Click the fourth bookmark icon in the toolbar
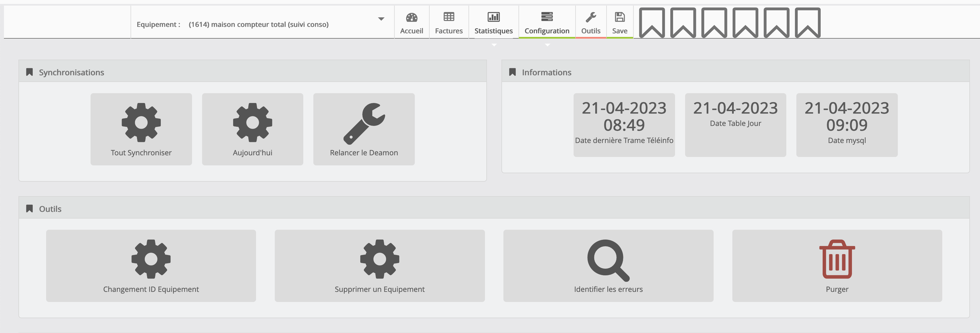Viewport: 980px width, 333px height. coord(745,22)
